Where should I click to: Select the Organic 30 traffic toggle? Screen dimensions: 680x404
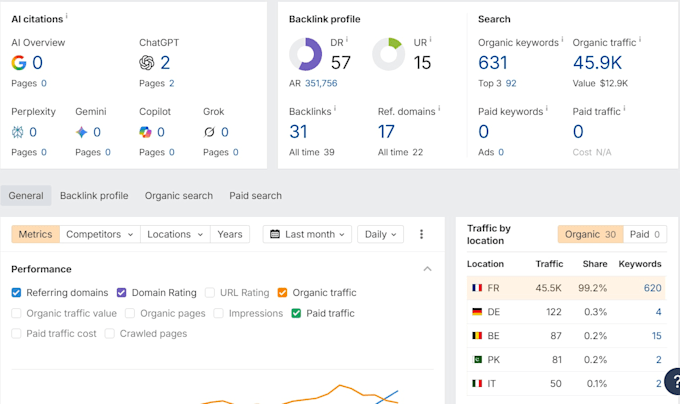pyautogui.click(x=590, y=234)
